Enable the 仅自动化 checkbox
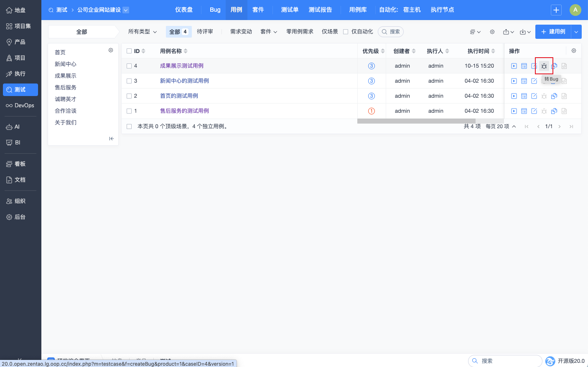588x367 pixels. [346, 32]
